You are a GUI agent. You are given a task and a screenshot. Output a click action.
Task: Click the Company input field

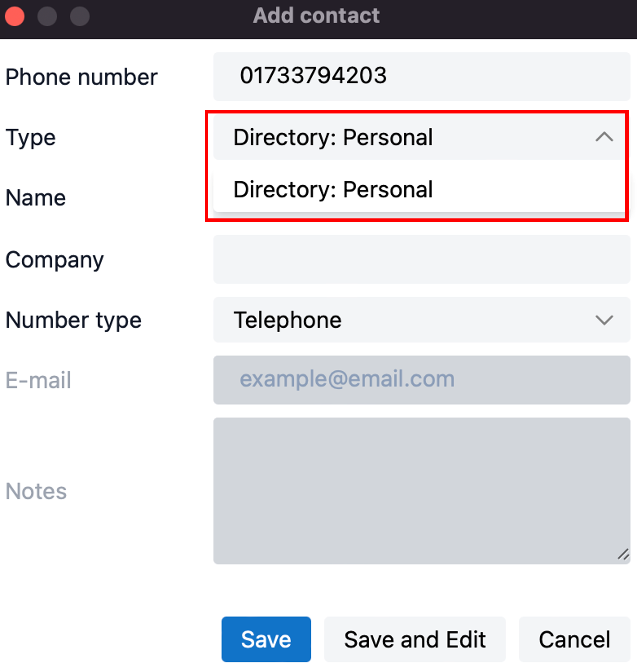pyautogui.click(x=422, y=259)
